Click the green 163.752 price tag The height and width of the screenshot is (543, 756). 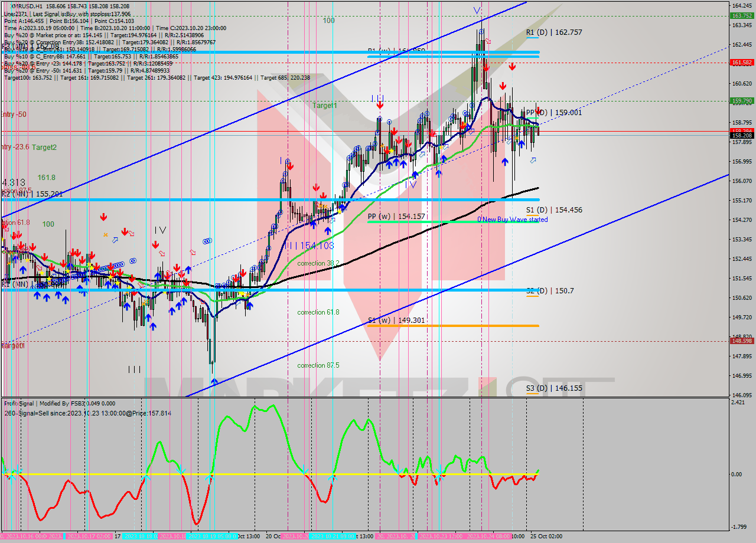(741, 16)
